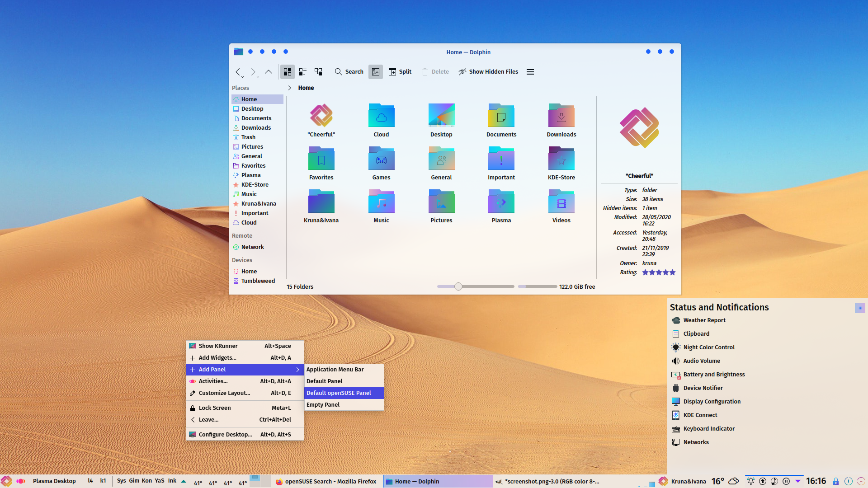This screenshot has width=868, height=488.
Task: Set rating by clicking the fifth star
Action: [x=672, y=272]
